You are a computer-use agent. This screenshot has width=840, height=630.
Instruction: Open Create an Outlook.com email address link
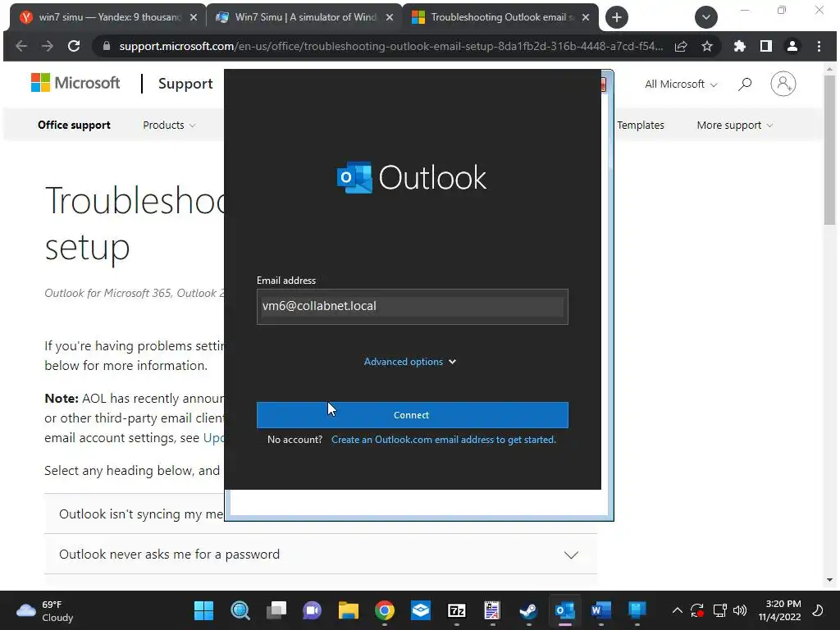tap(444, 440)
